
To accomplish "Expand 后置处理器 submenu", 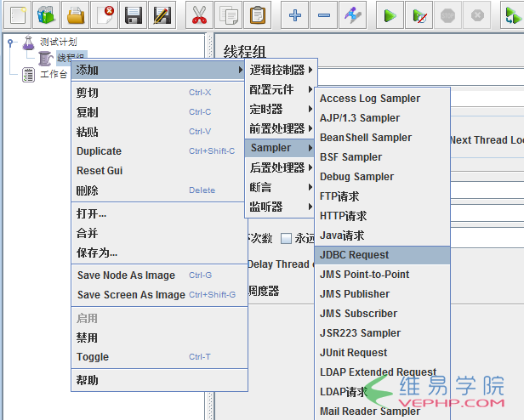I will (x=280, y=167).
